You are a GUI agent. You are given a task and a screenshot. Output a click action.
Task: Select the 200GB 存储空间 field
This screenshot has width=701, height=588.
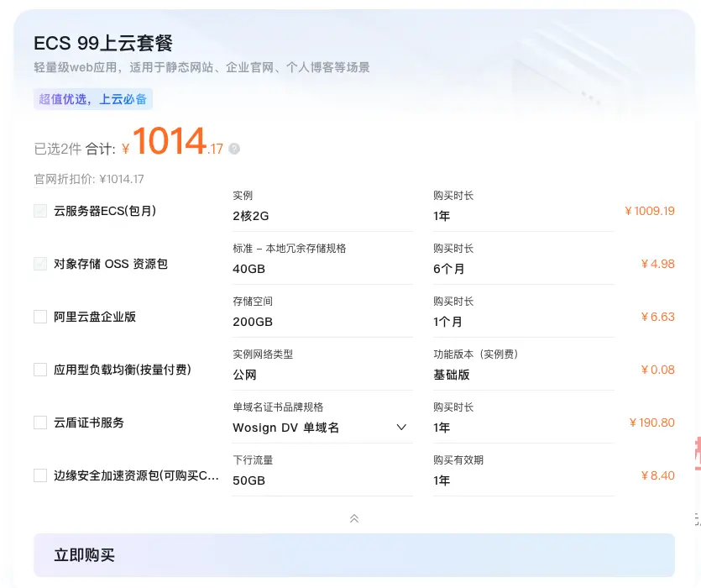click(x=322, y=322)
